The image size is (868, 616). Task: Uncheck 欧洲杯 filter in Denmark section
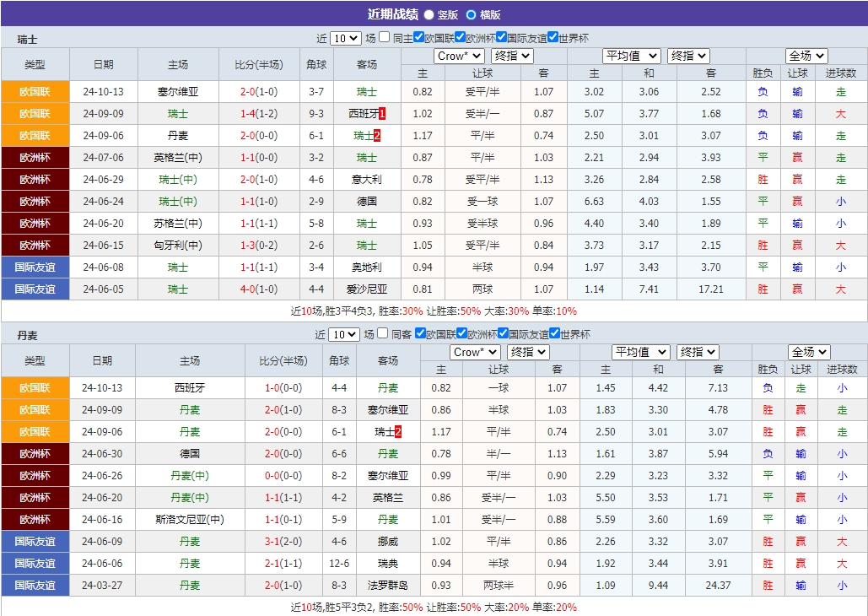[462, 332]
